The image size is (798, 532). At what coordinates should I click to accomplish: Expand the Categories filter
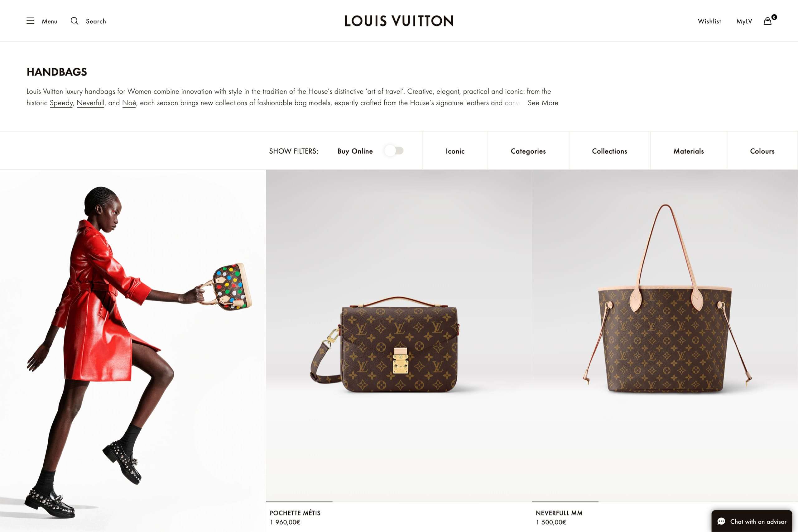click(x=528, y=151)
